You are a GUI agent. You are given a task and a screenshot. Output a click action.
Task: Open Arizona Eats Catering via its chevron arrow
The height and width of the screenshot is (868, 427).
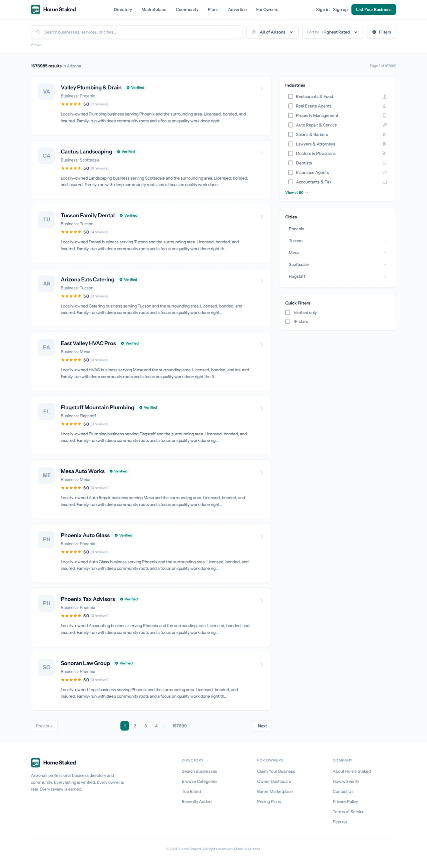point(261,281)
